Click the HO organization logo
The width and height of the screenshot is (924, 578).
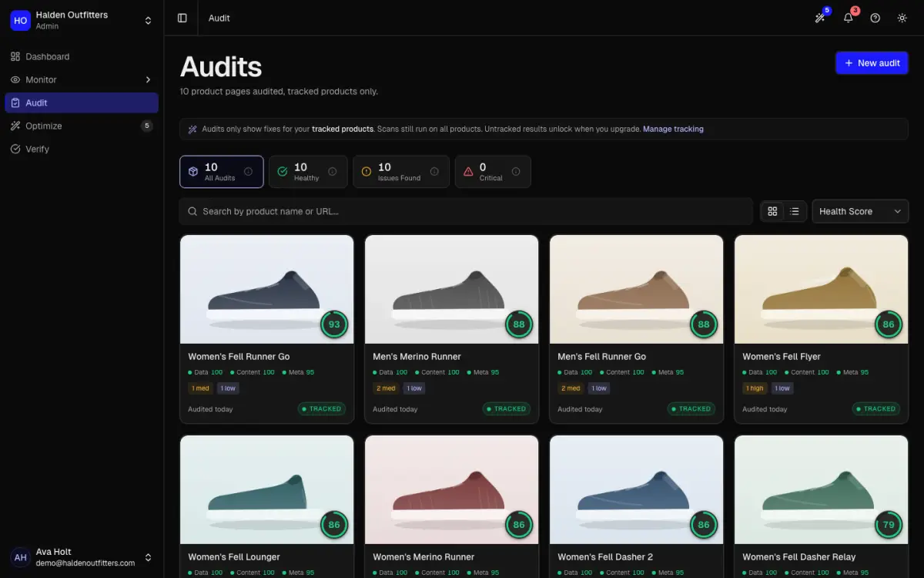coord(20,20)
